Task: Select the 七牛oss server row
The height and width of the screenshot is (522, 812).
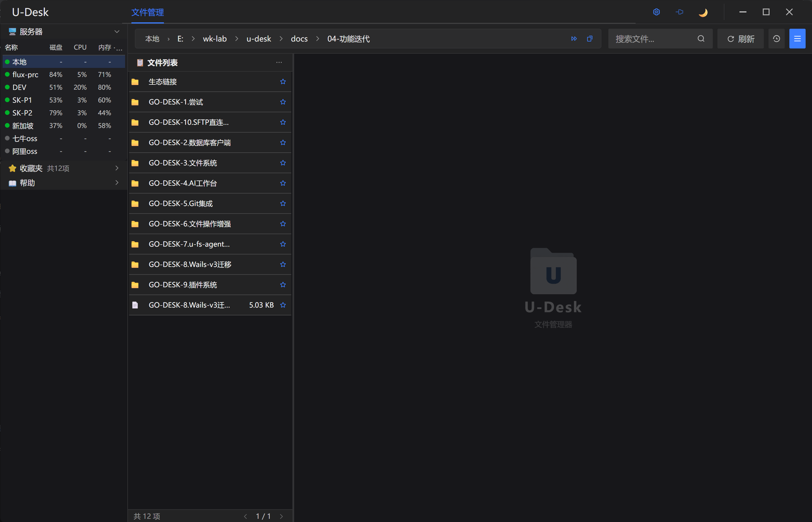Action: coord(64,138)
